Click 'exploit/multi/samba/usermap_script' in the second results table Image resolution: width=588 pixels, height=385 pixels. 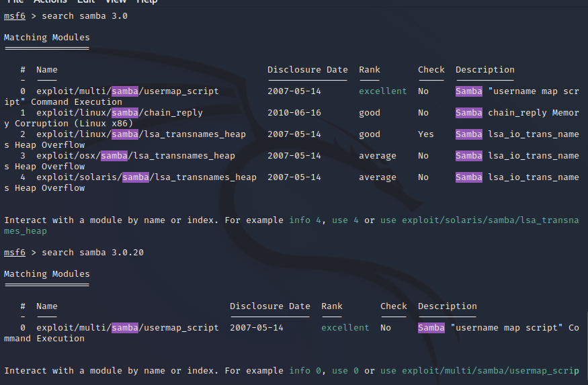click(128, 328)
